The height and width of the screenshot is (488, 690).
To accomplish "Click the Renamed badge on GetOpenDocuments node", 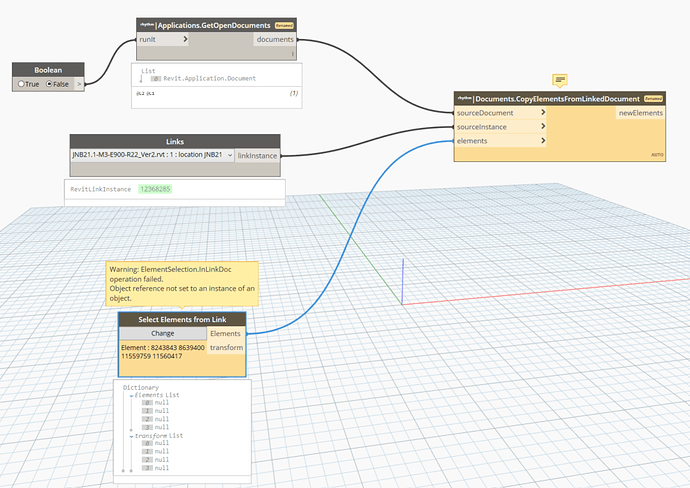I will (x=284, y=24).
